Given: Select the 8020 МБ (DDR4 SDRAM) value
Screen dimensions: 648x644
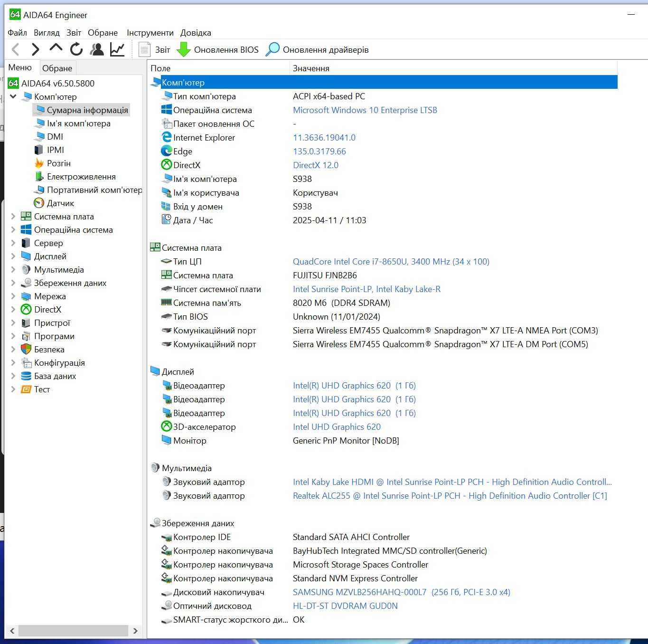Looking at the screenshot, I should (341, 303).
